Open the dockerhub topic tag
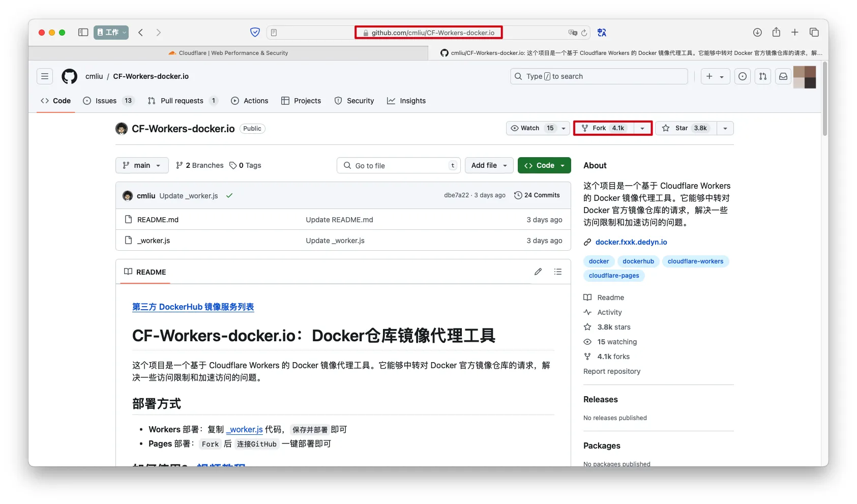Screen dimensions: 857x504 [x=638, y=261]
